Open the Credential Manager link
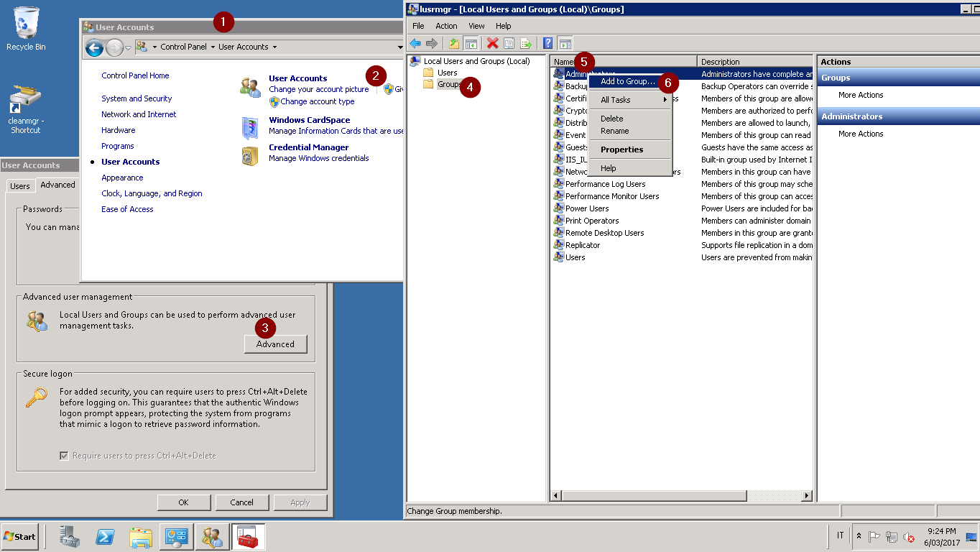The height and width of the screenshot is (552, 980). point(308,147)
